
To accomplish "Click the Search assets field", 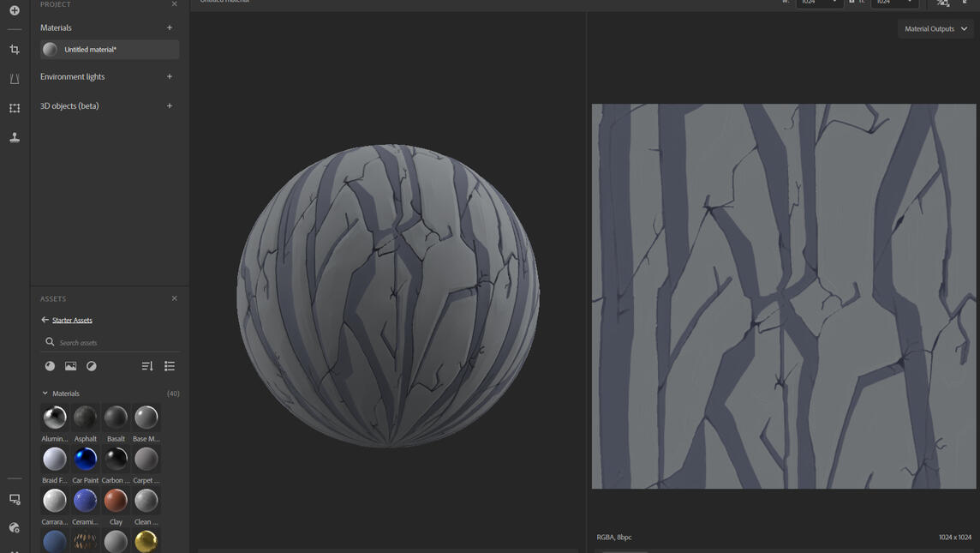I will coord(111,342).
